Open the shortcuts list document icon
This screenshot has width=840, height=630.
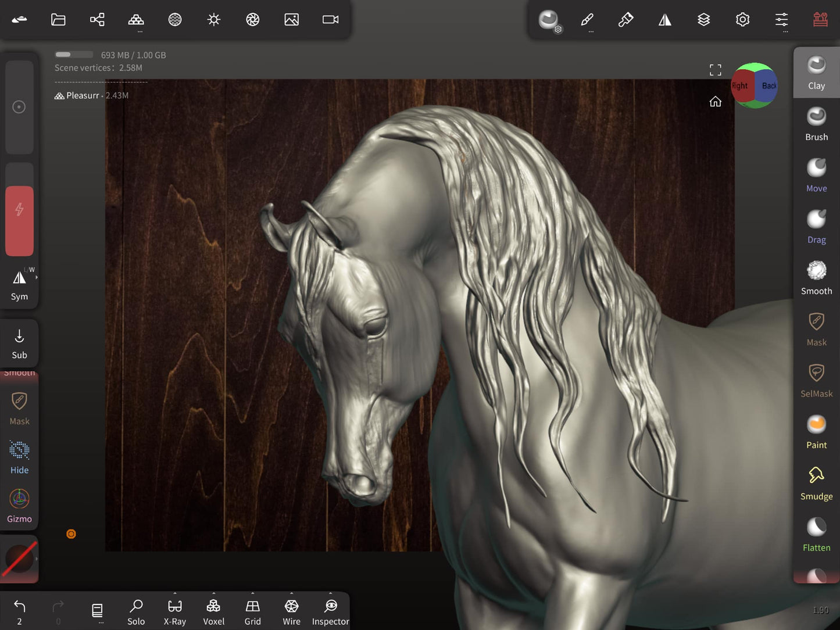pos(97,611)
